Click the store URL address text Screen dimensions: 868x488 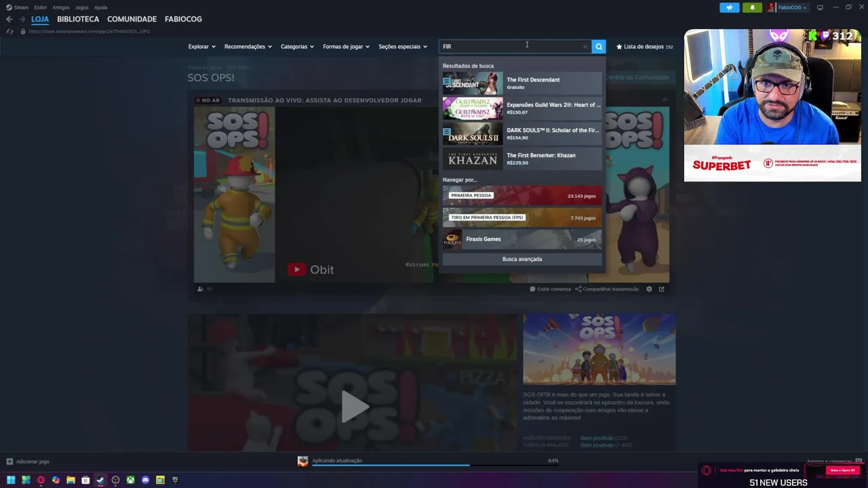tap(90, 31)
